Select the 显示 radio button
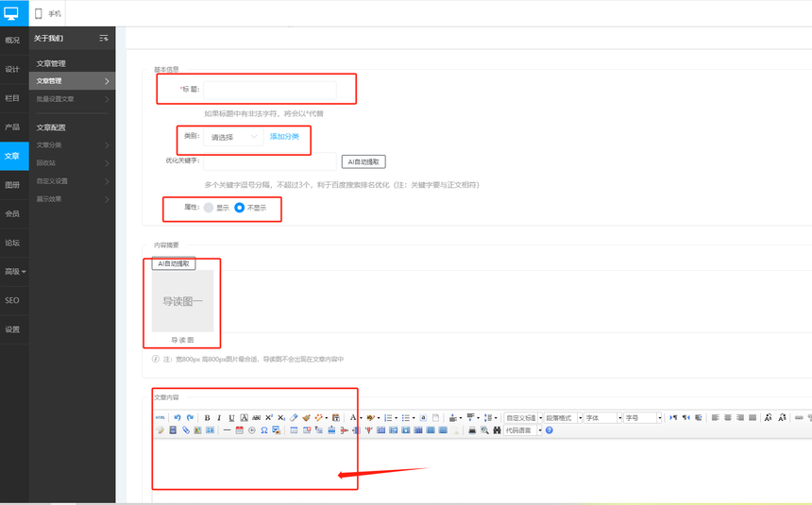The image size is (812, 505). pos(209,207)
